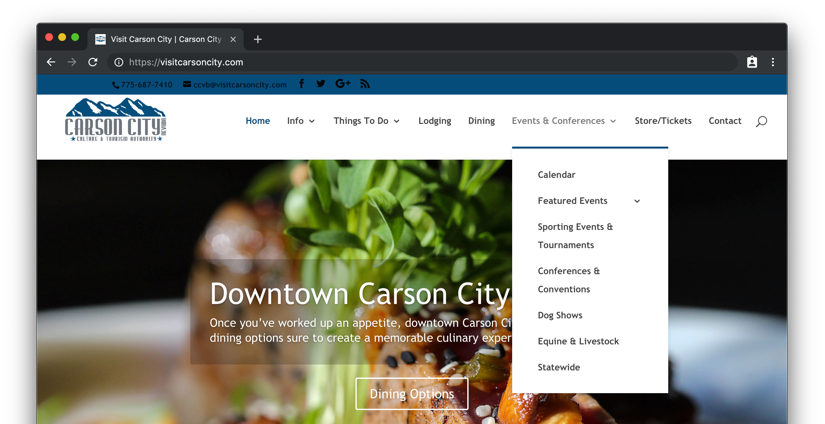Click the phone icon beside 775-687-7410
This screenshot has height=424, width=825.
(116, 85)
